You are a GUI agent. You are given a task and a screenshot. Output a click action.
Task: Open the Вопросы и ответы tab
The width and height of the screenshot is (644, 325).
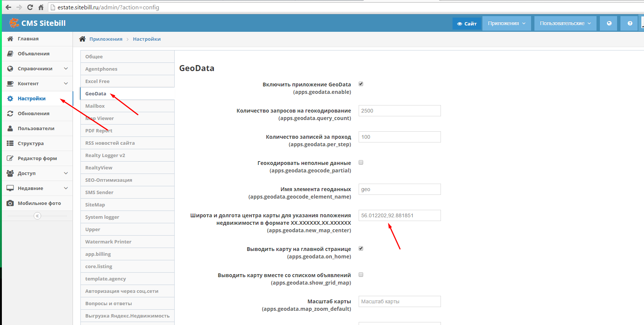point(128,303)
